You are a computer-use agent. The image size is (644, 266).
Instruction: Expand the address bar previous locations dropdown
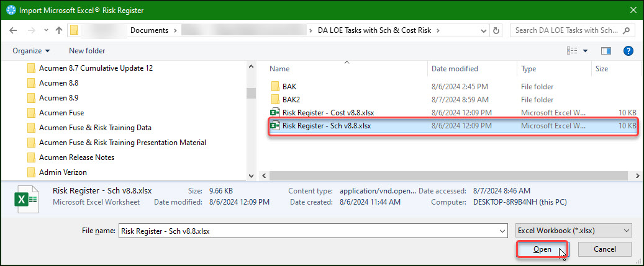(x=483, y=30)
